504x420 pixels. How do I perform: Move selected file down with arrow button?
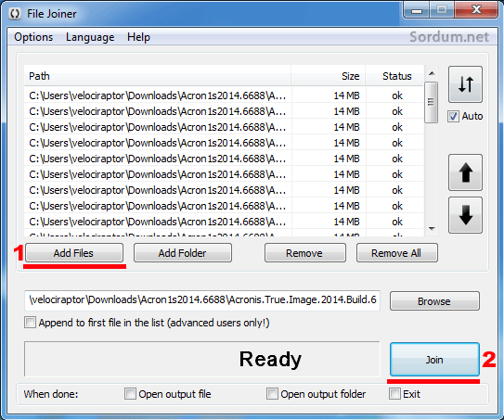click(465, 215)
